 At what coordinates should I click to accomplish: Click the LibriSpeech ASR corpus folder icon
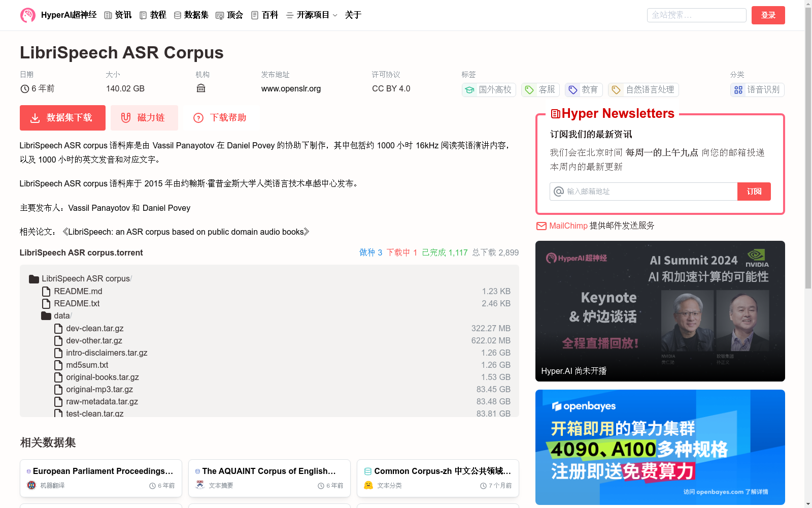pos(34,279)
